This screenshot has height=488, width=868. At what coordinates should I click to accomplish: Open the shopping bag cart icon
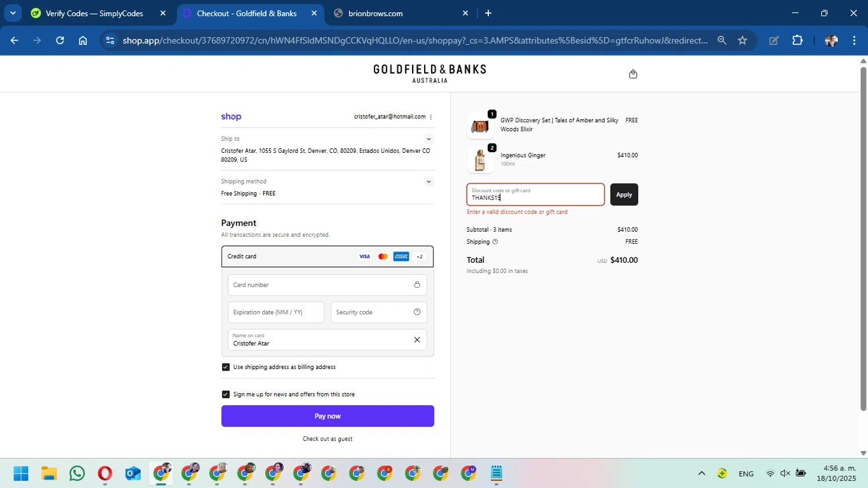pyautogui.click(x=633, y=74)
